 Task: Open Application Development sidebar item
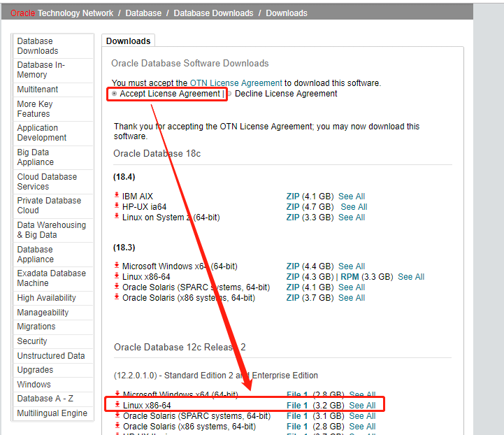53,133
